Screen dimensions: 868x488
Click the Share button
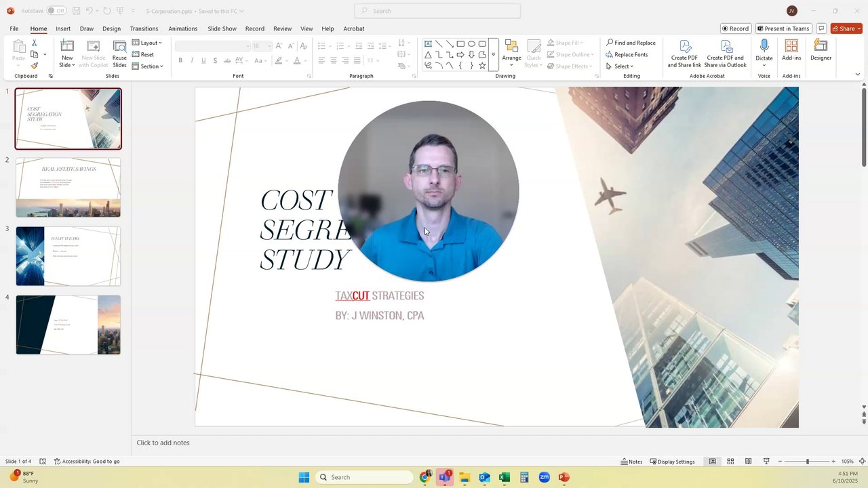click(x=846, y=28)
